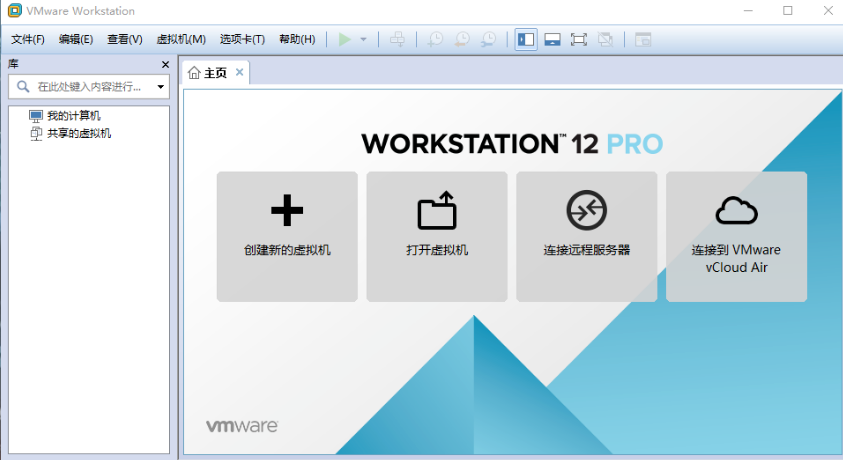Minimize the VMware Workstation window

click(x=748, y=10)
